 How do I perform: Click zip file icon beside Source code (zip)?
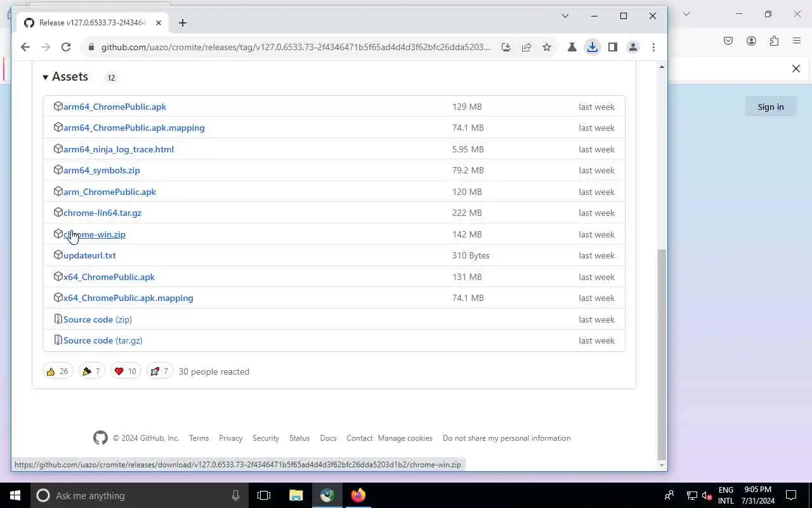(58, 319)
